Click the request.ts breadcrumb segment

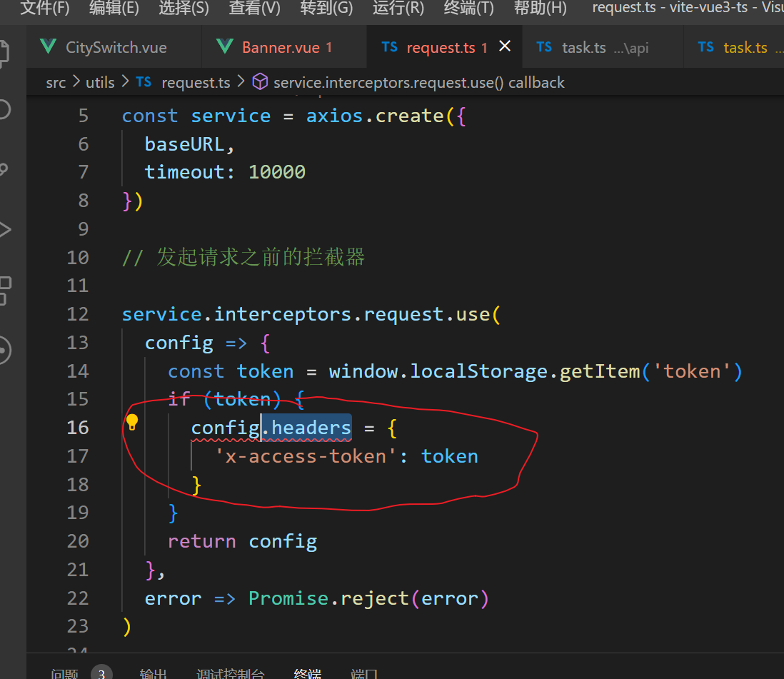[x=196, y=83]
